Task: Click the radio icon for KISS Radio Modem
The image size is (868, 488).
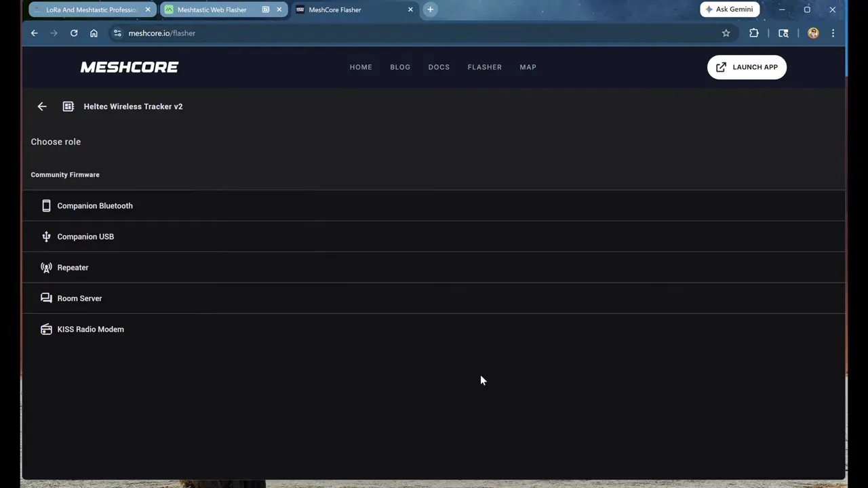Action: 46,329
